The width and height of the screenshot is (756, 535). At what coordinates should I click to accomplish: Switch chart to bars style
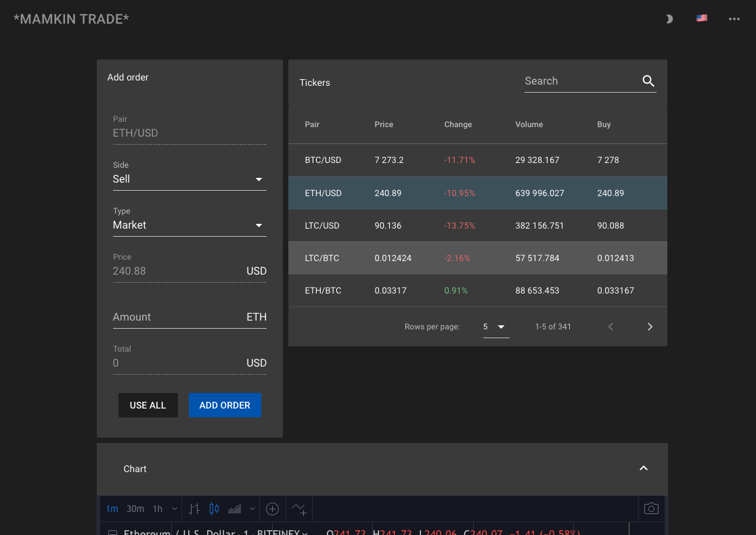click(194, 509)
